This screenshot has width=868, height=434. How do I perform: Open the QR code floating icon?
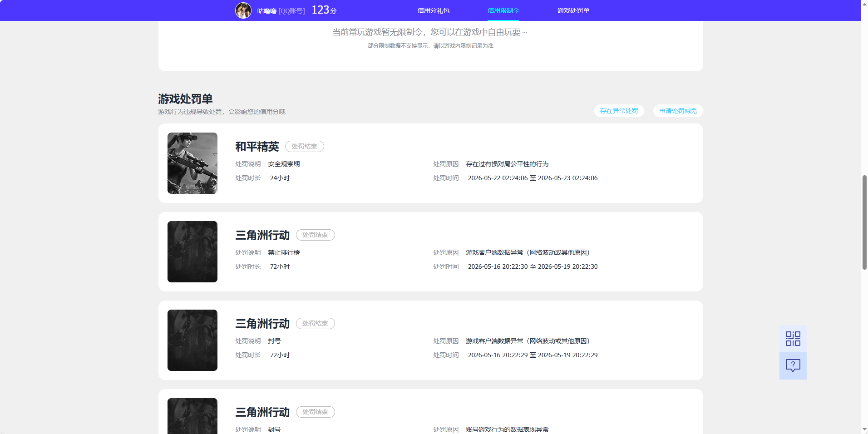point(793,339)
